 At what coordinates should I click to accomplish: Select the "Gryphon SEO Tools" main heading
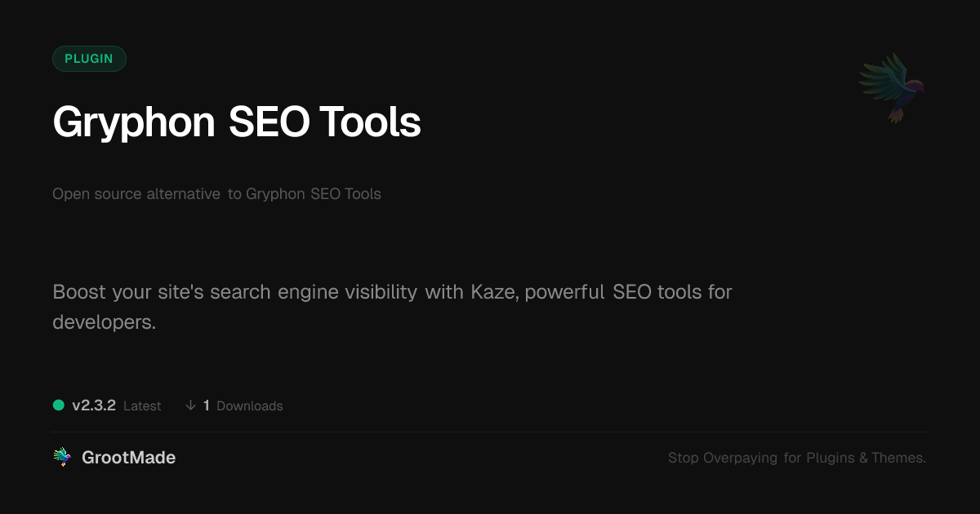pos(237,122)
